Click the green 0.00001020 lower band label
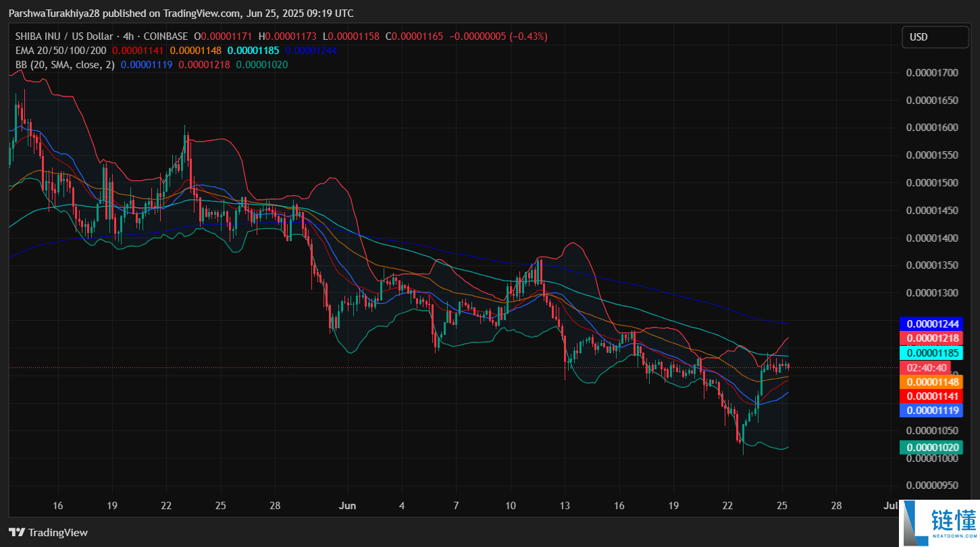 tap(933, 447)
